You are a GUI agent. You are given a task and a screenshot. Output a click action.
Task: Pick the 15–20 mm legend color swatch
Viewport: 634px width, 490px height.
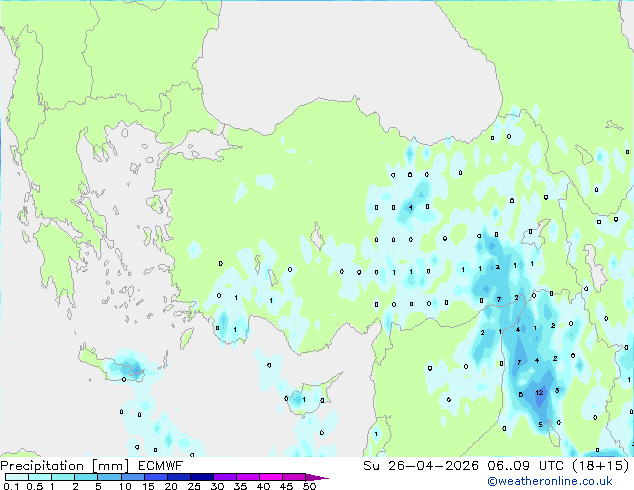pos(156,477)
